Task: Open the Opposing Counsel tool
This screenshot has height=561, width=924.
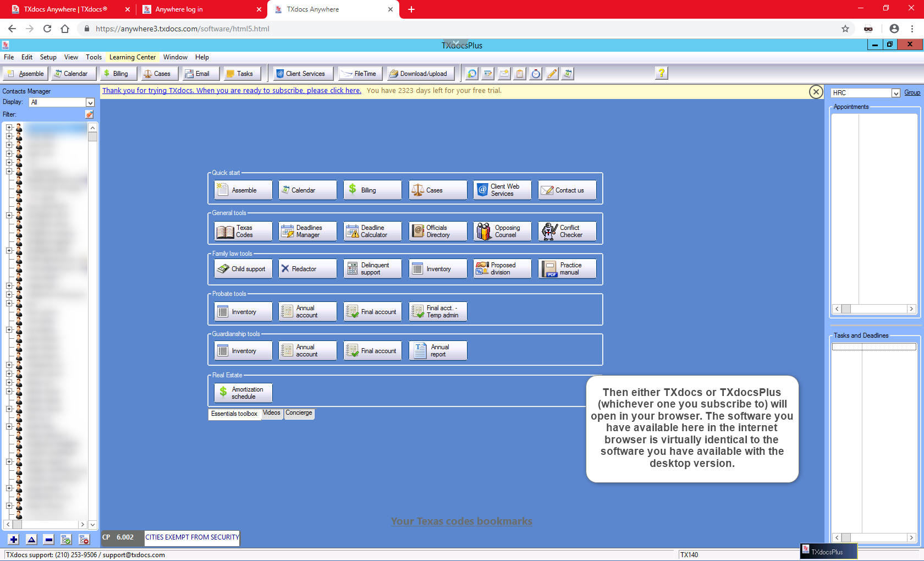Action: point(502,231)
